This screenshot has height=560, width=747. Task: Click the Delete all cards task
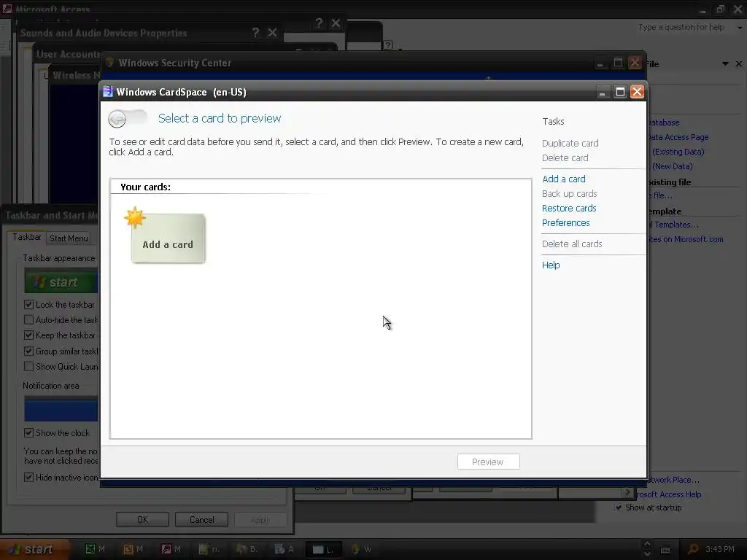click(x=572, y=244)
